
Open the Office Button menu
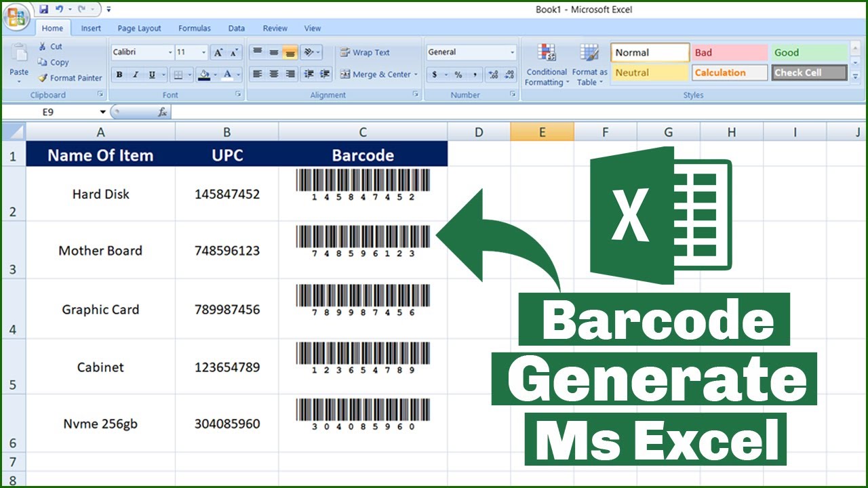click(16, 16)
